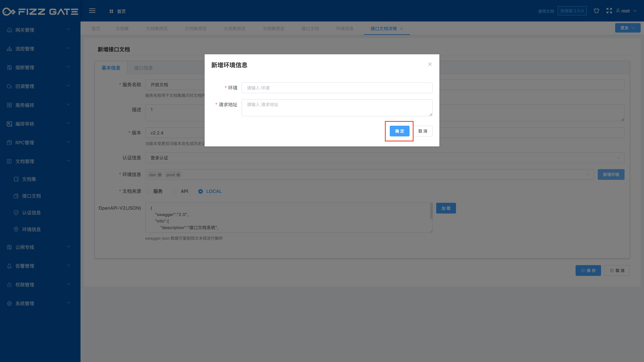
Task: Toggle fullscreen mode icon
Action: tap(609, 11)
